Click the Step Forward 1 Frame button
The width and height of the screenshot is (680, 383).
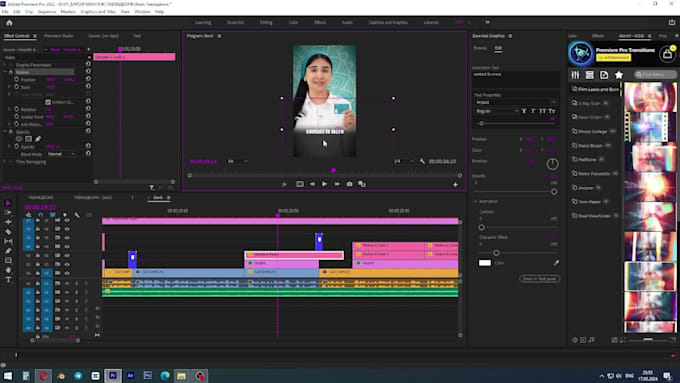point(337,184)
